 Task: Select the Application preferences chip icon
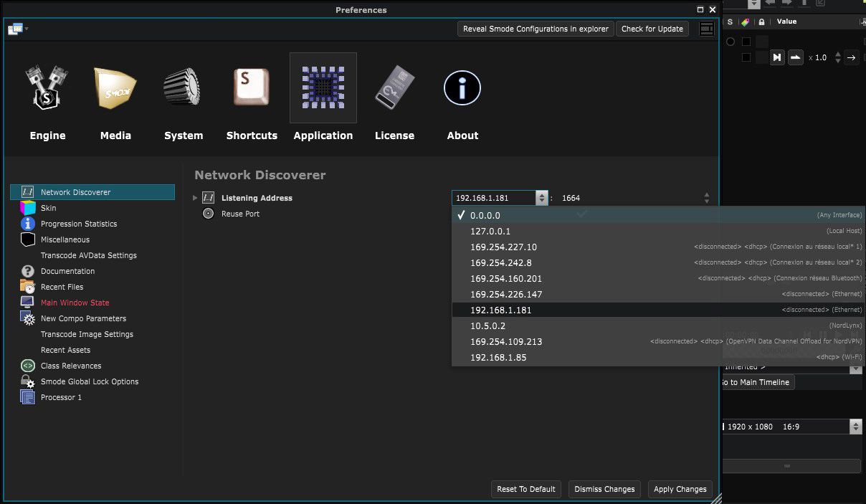tap(323, 87)
